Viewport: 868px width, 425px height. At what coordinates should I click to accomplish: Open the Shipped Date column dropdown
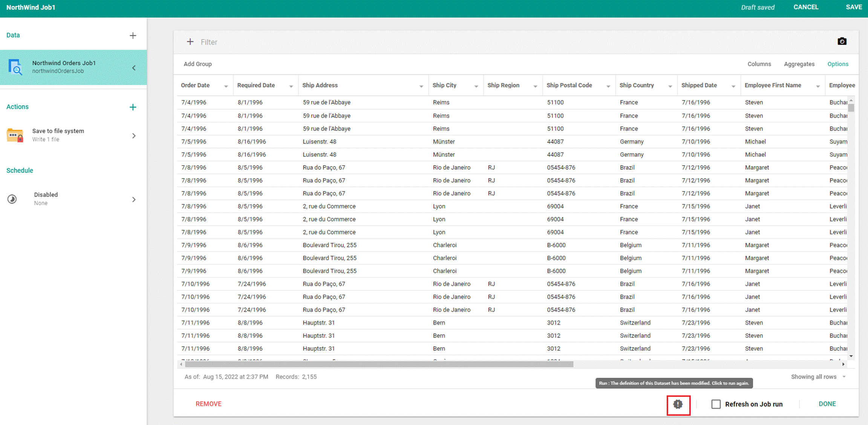click(733, 86)
